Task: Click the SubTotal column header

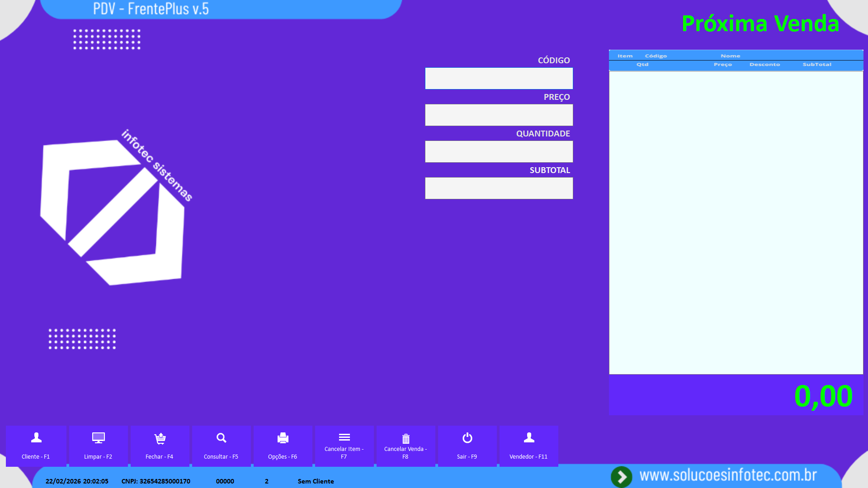Action: (x=816, y=65)
